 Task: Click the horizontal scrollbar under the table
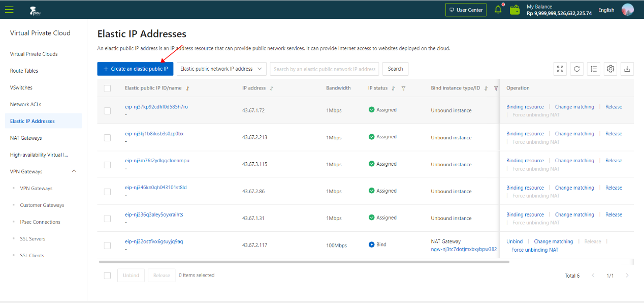(304, 262)
